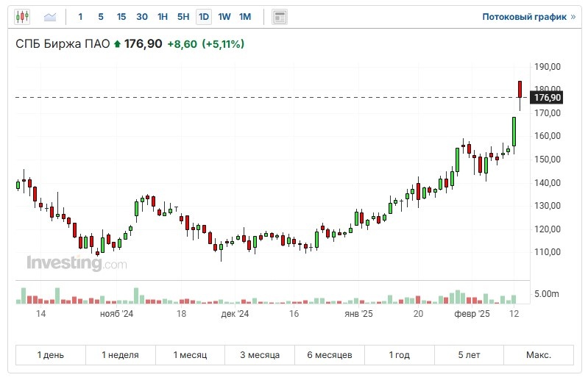Open the news panel layout icon
This screenshot has width=588, height=383.
pos(280,17)
